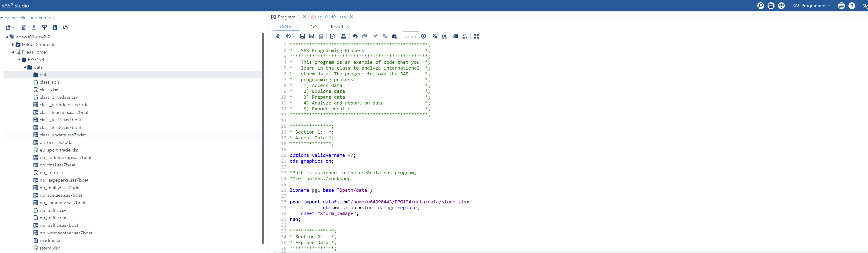Switch to the LOG tab
The height and width of the screenshot is (253, 868).
[313, 27]
